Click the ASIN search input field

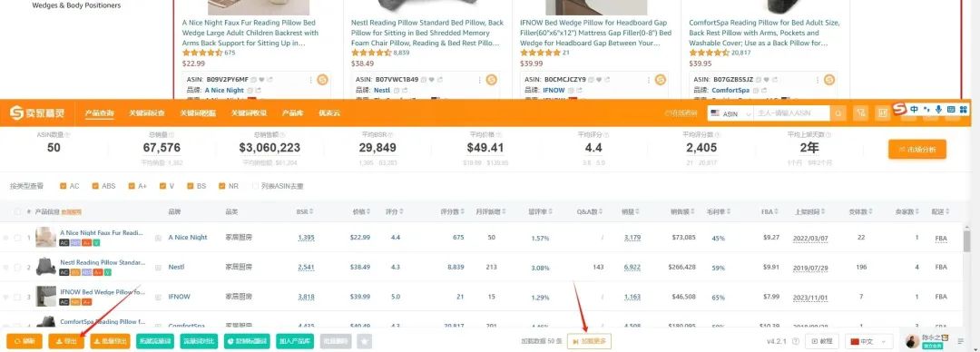pos(792,113)
